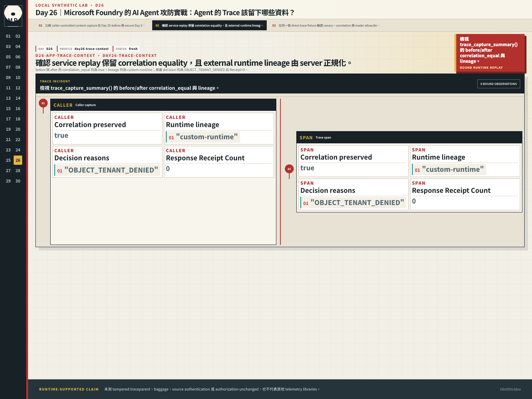This screenshot has width=532, height=399.
Task: Go to day 03 in sidebar
Action: pyautogui.click(x=8, y=47)
